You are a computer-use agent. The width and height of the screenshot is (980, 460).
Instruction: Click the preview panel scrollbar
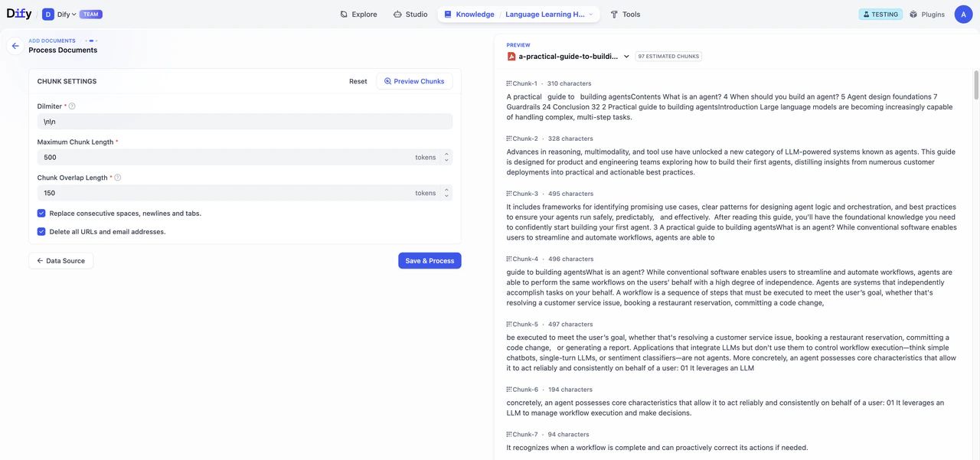click(976, 84)
